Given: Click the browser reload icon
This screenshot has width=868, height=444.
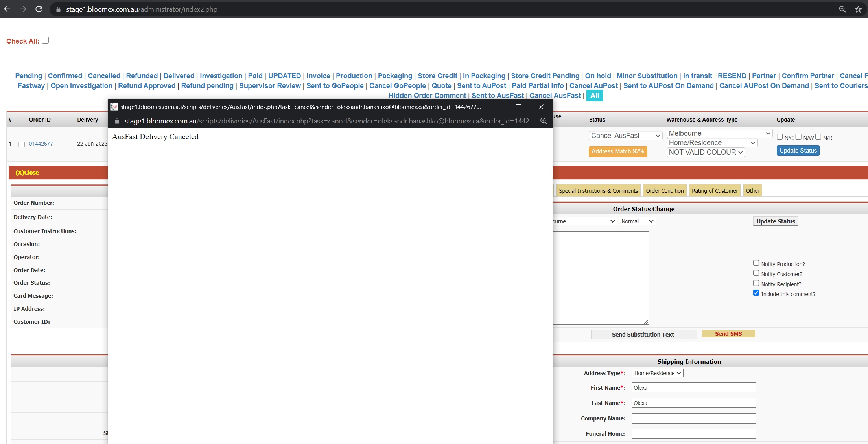Looking at the screenshot, I should coord(39,9).
